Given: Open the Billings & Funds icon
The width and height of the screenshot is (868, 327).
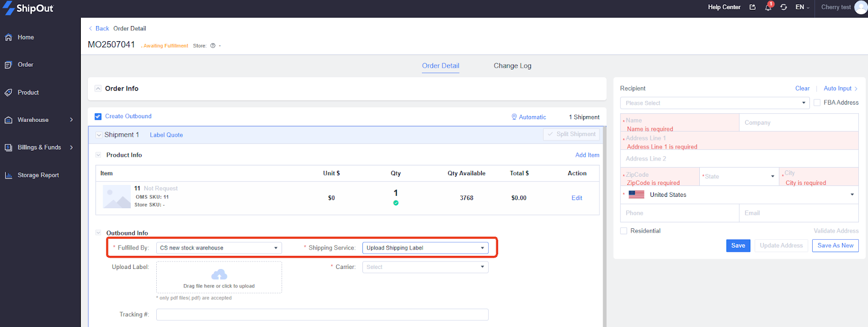Looking at the screenshot, I should coord(9,148).
